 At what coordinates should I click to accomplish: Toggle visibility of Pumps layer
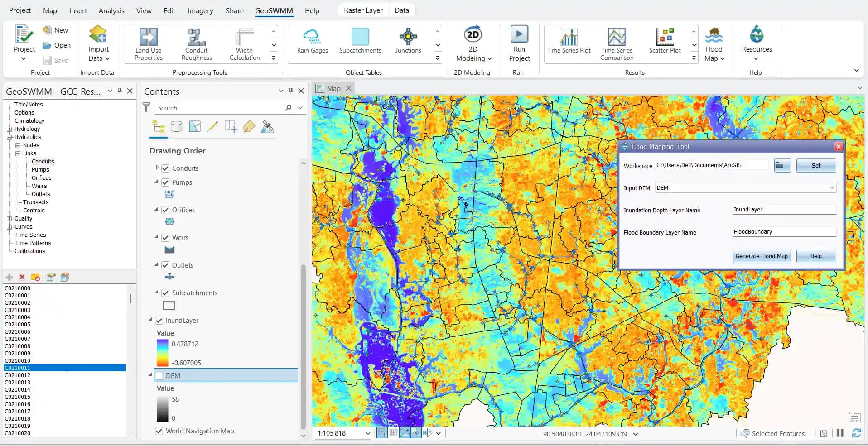(x=165, y=182)
